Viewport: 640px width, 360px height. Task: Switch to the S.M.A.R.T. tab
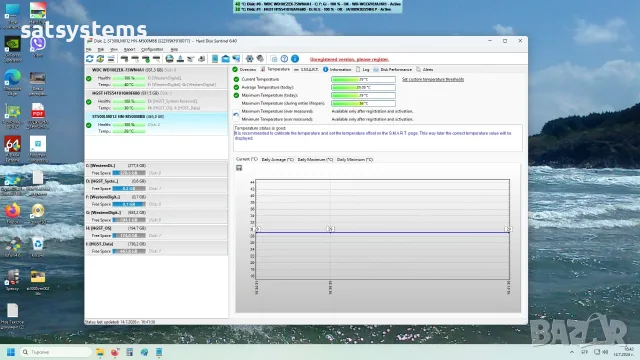[306, 70]
